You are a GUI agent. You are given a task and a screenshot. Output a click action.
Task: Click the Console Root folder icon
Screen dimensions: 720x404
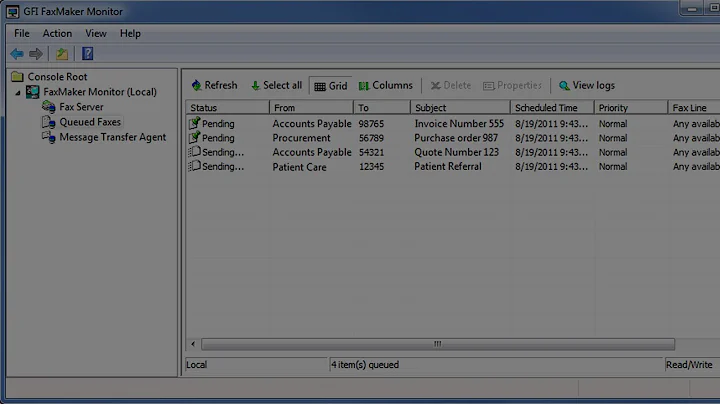point(17,76)
